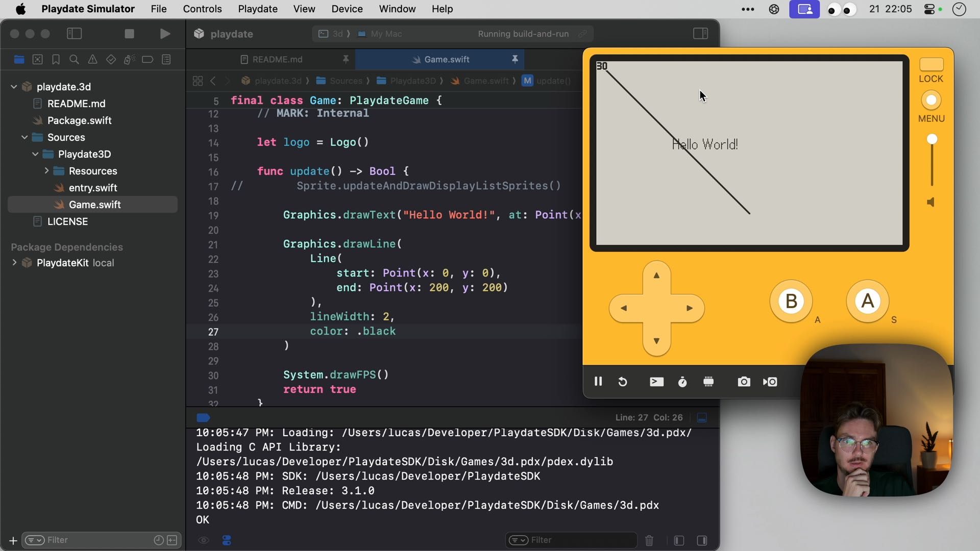Adjust the simulator volume slider knob

932,139
